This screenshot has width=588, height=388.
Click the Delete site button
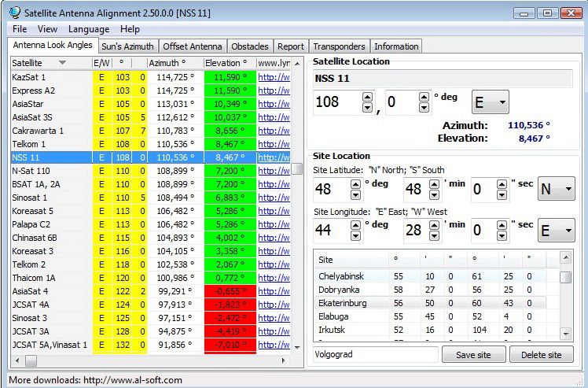point(541,355)
